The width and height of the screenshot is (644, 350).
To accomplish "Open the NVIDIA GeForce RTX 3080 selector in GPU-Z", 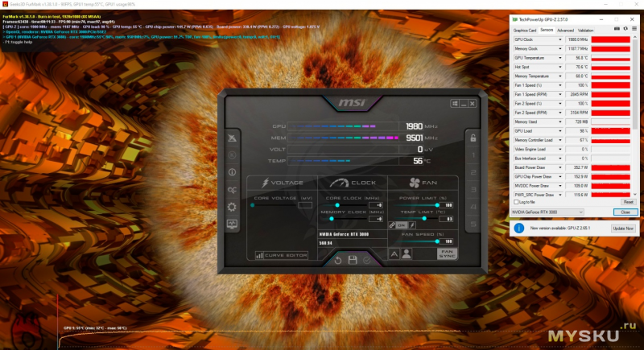I will coord(547,212).
